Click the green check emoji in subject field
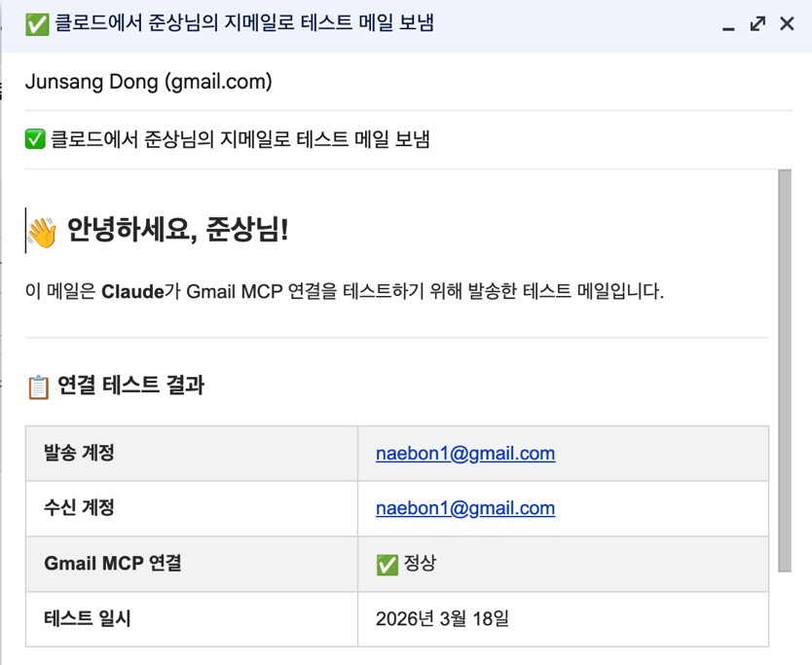The width and height of the screenshot is (812, 665). tap(35, 139)
